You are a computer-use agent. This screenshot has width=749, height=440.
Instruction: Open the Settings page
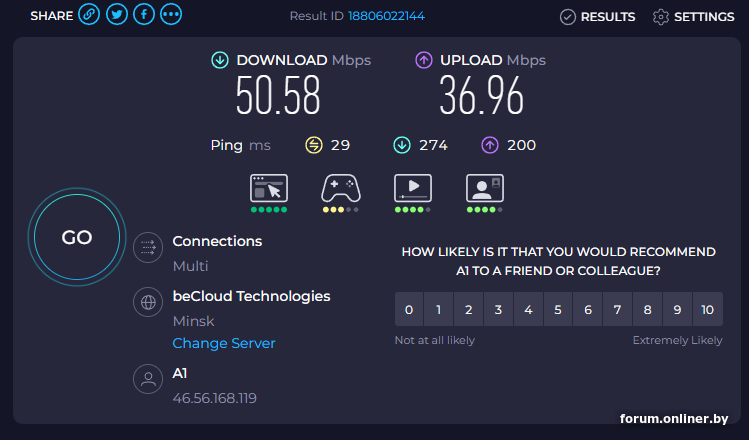point(693,16)
